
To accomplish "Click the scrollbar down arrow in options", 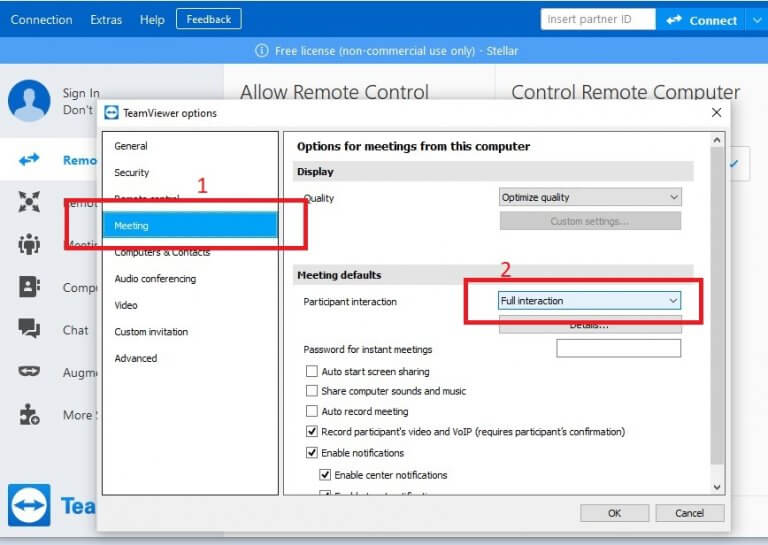I will pyautogui.click(x=717, y=487).
